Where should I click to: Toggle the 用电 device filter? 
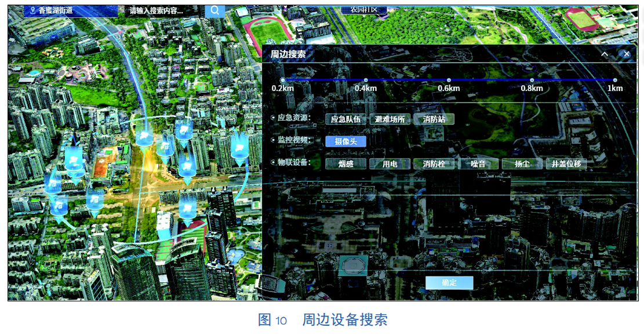(x=390, y=164)
